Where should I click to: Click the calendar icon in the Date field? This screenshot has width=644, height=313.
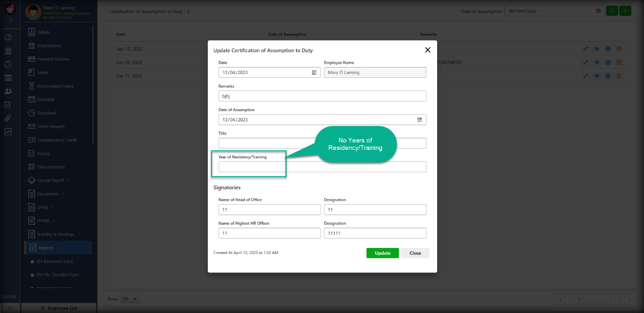(314, 73)
